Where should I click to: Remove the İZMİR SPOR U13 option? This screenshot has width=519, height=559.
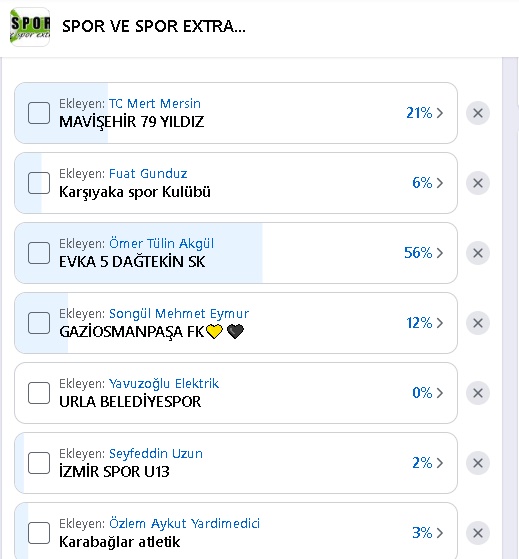[x=478, y=463]
